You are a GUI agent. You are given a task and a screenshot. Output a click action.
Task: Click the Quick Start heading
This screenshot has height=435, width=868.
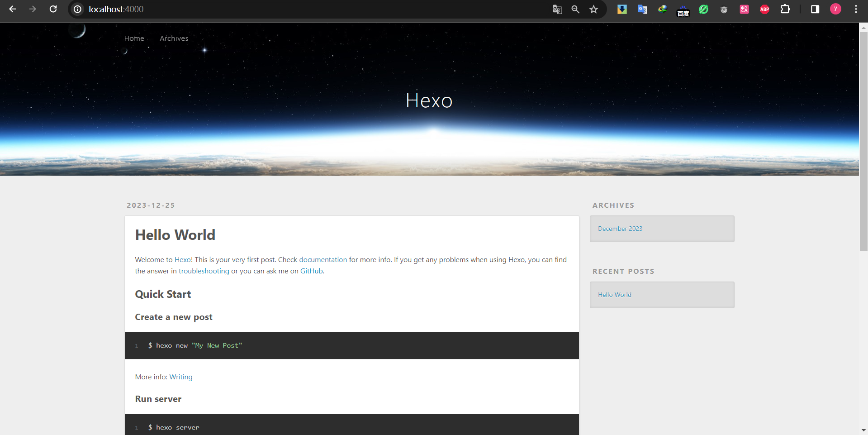(163, 294)
